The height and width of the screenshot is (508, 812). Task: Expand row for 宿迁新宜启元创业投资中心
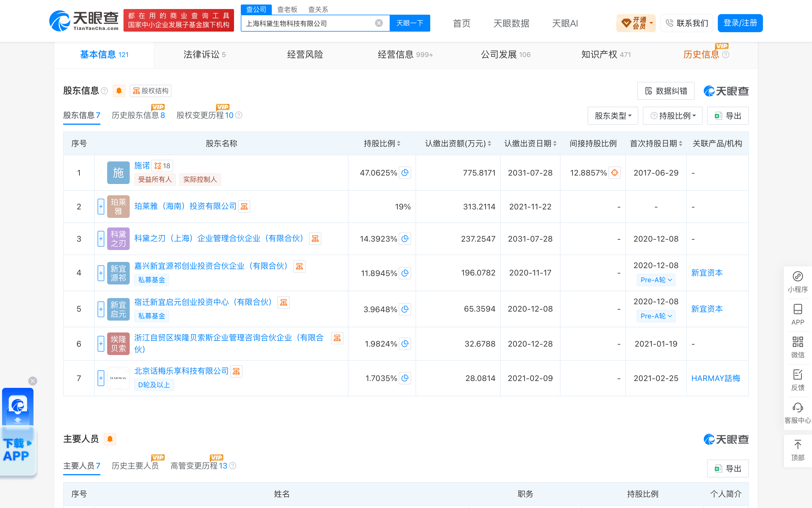pyautogui.click(x=101, y=309)
